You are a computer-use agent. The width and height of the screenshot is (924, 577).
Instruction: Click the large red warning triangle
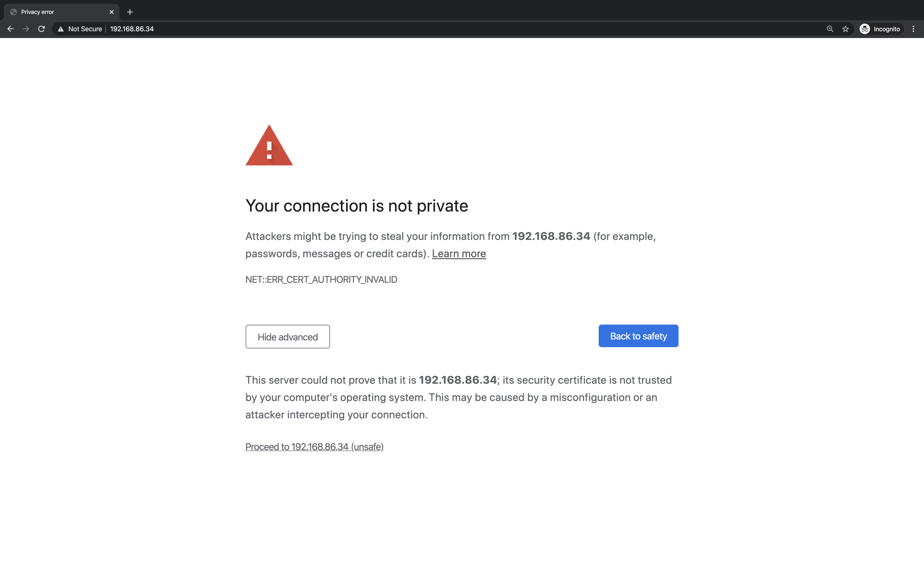tap(269, 145)
